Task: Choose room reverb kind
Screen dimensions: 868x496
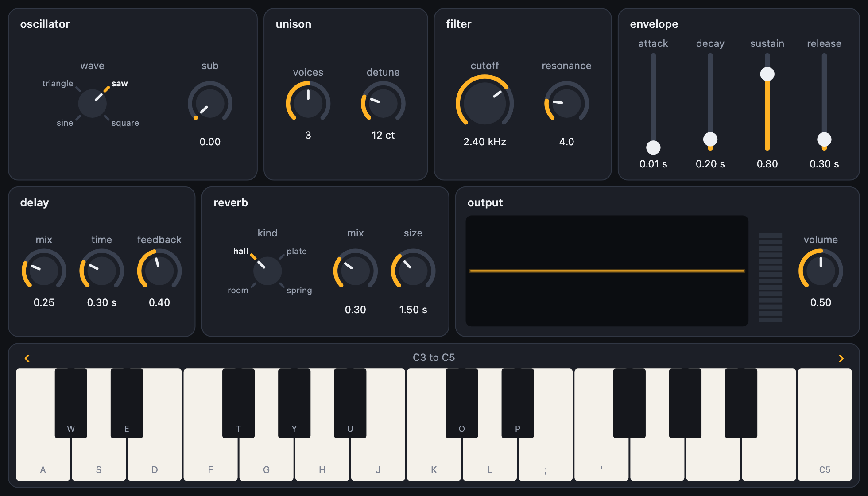Action: 238,290
